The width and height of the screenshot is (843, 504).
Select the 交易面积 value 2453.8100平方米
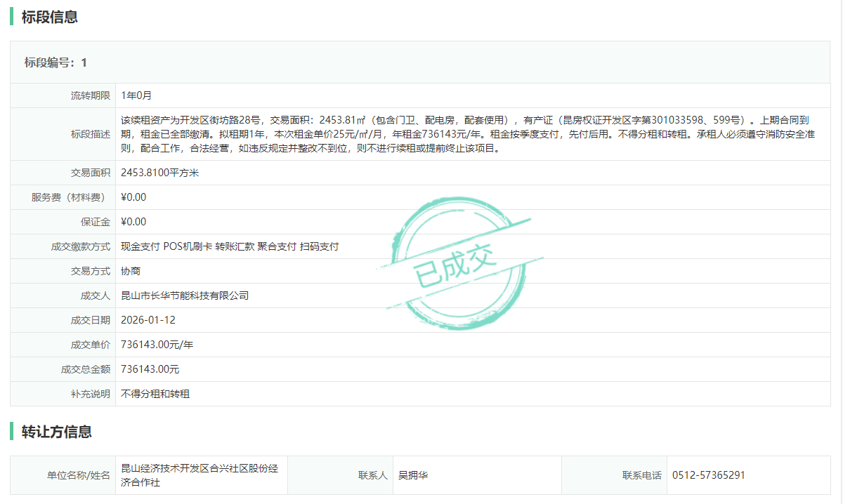[x=159, y=173]
